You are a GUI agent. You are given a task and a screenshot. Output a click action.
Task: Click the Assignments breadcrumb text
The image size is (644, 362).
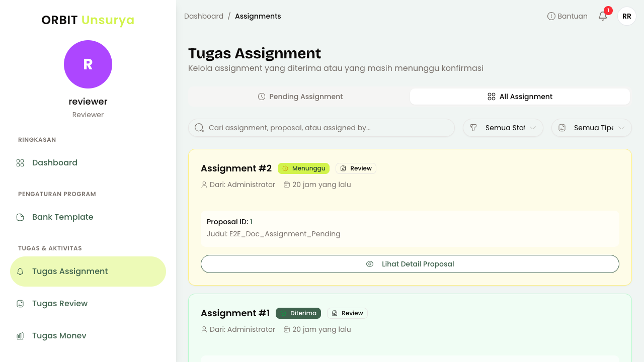(258, 16)
